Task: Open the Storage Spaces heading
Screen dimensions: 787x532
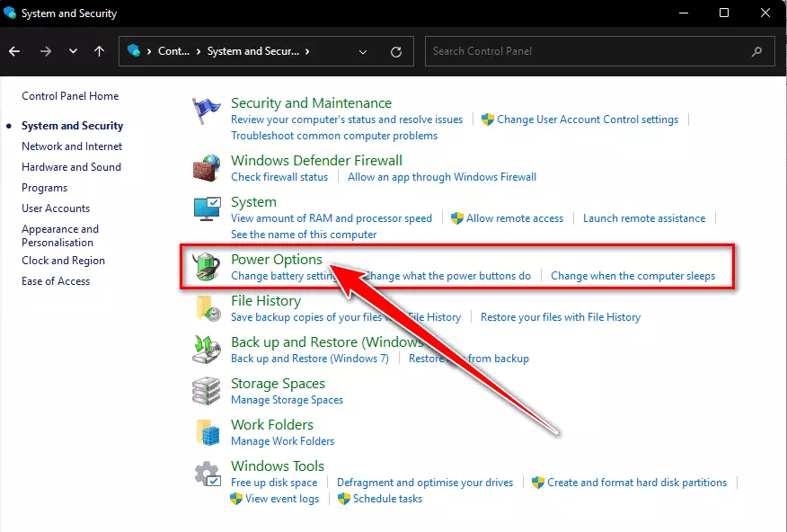Action: (x=279, y=384)
